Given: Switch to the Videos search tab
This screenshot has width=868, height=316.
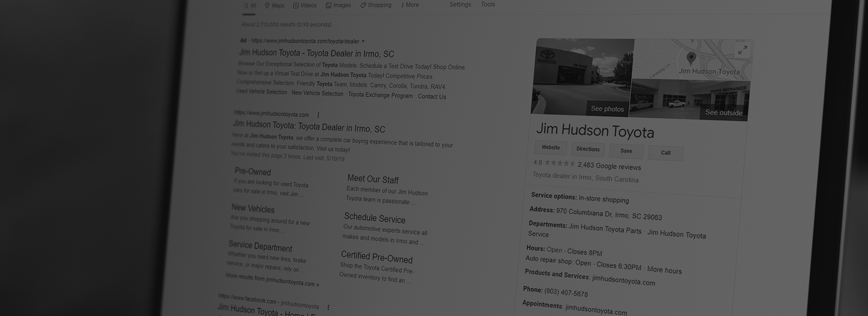Looking at the screenshot, I should pos(305,5).
